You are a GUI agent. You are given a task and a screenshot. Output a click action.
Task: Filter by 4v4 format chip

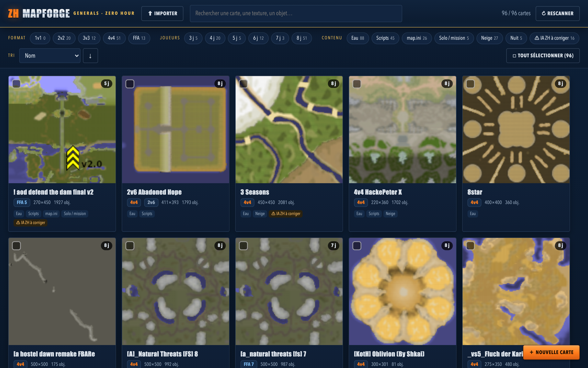click(x=114, y=38)
